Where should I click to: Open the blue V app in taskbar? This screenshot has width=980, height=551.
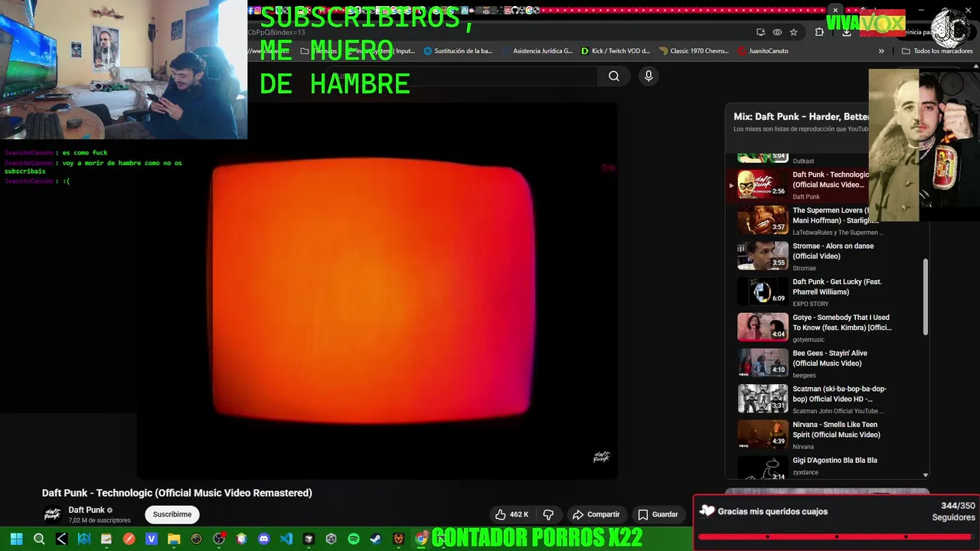[152, 539]
